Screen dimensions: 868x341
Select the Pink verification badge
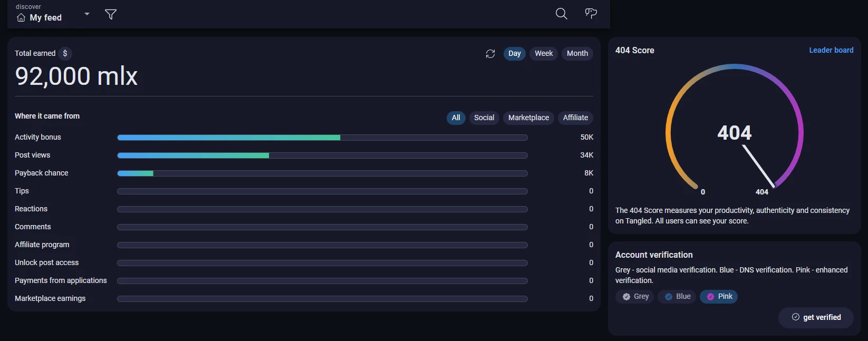click(719, 297)
